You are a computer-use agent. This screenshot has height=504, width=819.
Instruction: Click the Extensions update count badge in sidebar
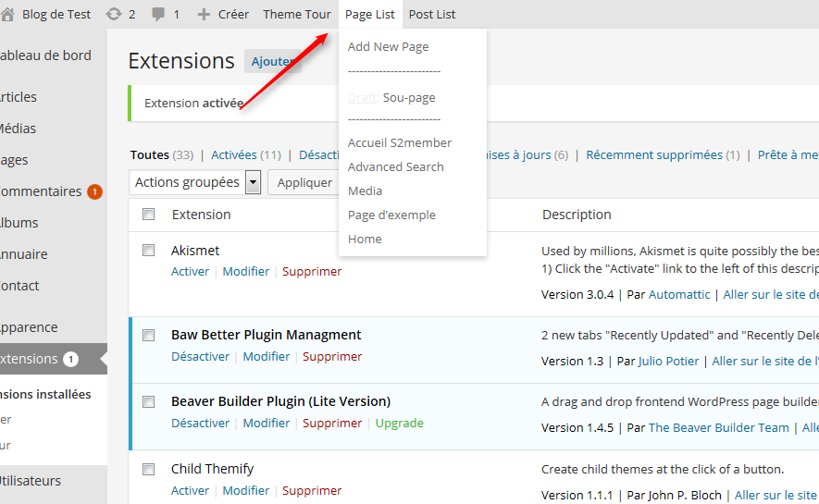(70, 359)
